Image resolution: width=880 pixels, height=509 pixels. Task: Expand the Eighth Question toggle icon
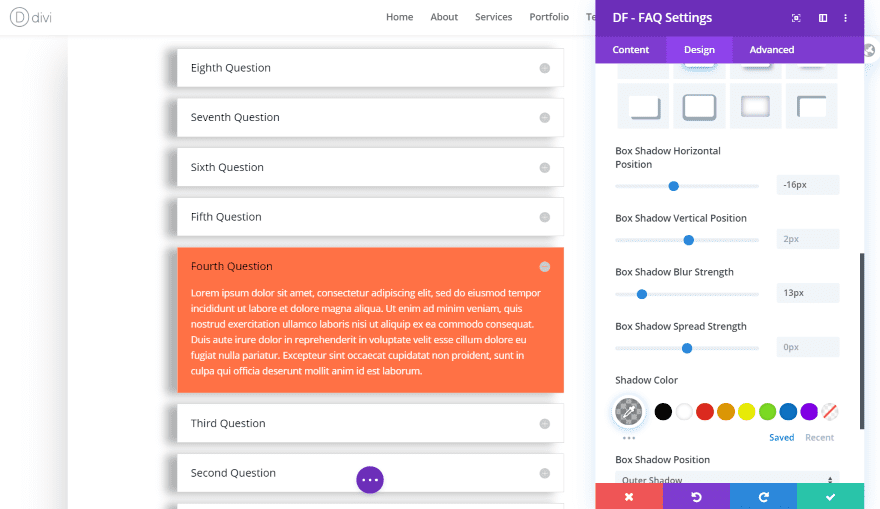[x=544, y=68]
